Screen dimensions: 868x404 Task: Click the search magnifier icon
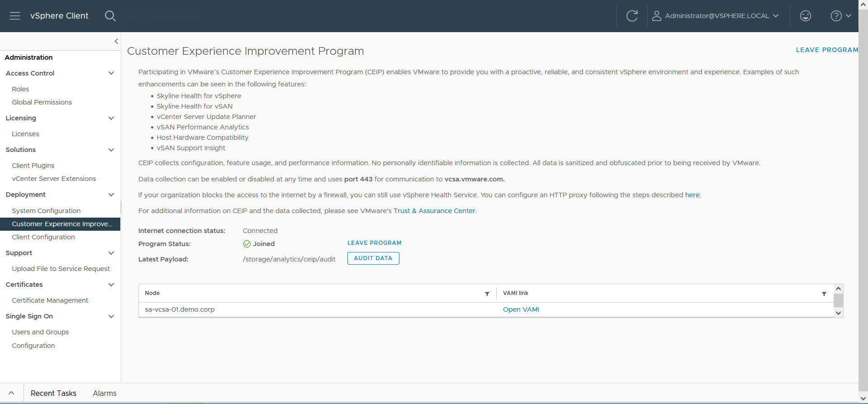(110, 16)
